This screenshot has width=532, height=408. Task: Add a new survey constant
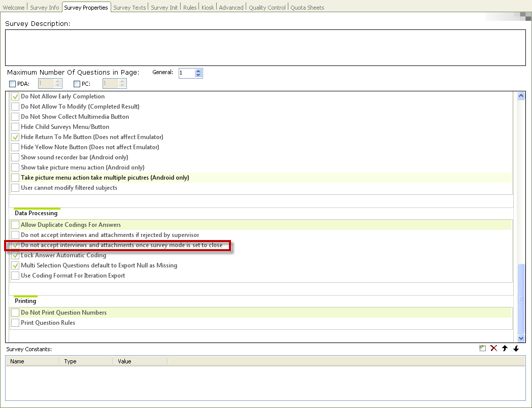(482, 348)
